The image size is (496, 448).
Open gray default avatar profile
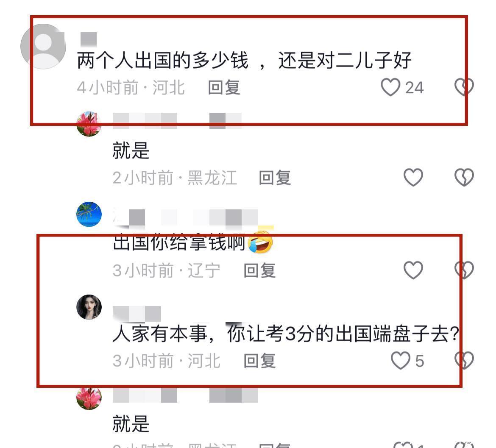[43, 47]
